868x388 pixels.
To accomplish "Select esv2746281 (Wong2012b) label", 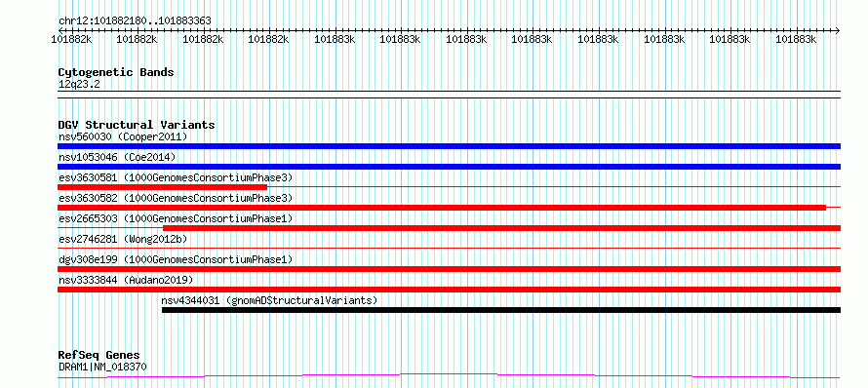I will pos(123,239).
